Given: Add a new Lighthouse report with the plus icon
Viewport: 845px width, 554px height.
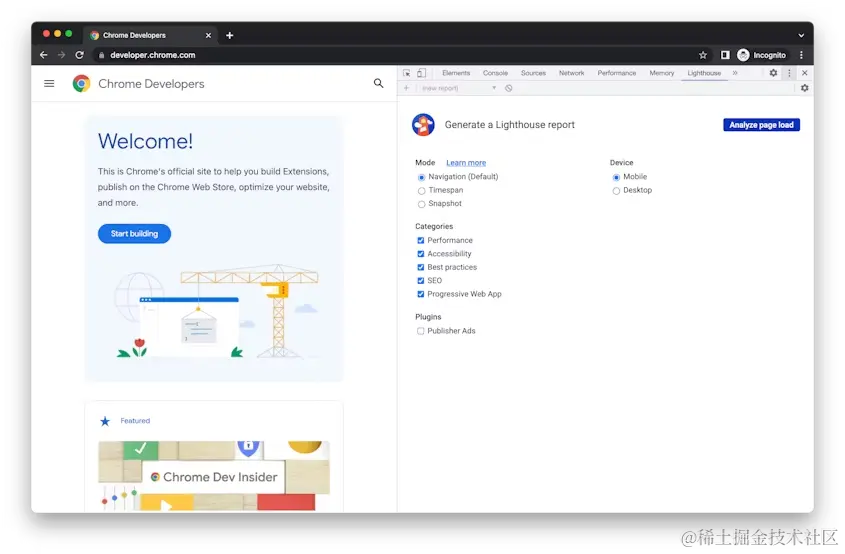Looking at the screenshot, I should point(406,88).
